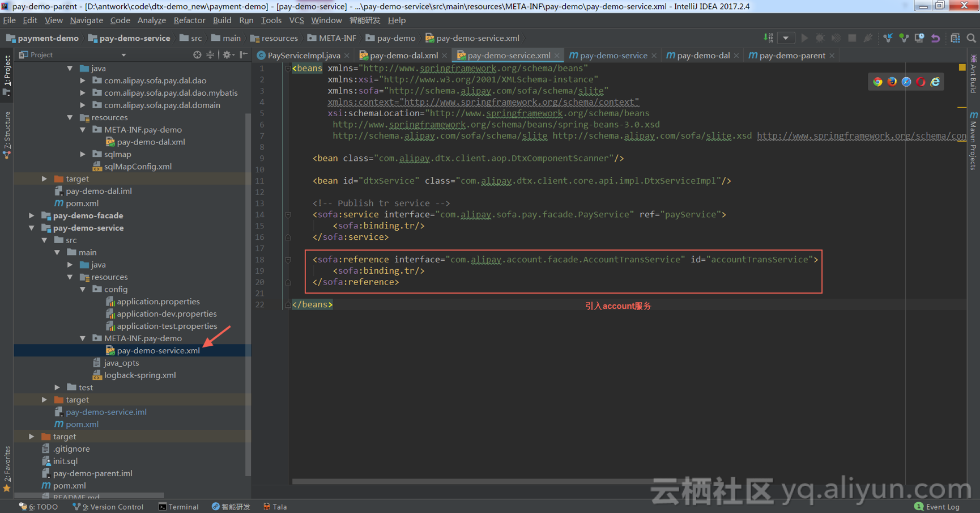The image size is (980, 513).
Task: Click the Make Project build icon
Action: (768, 38)
